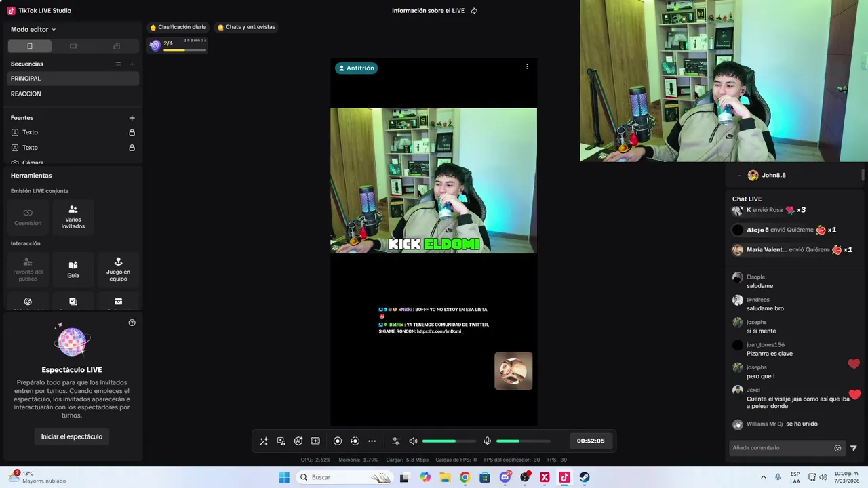This screenshot has height=488, width=868.
Task: Click Williams Mr Dj joined notice
Action: (775, 424)
